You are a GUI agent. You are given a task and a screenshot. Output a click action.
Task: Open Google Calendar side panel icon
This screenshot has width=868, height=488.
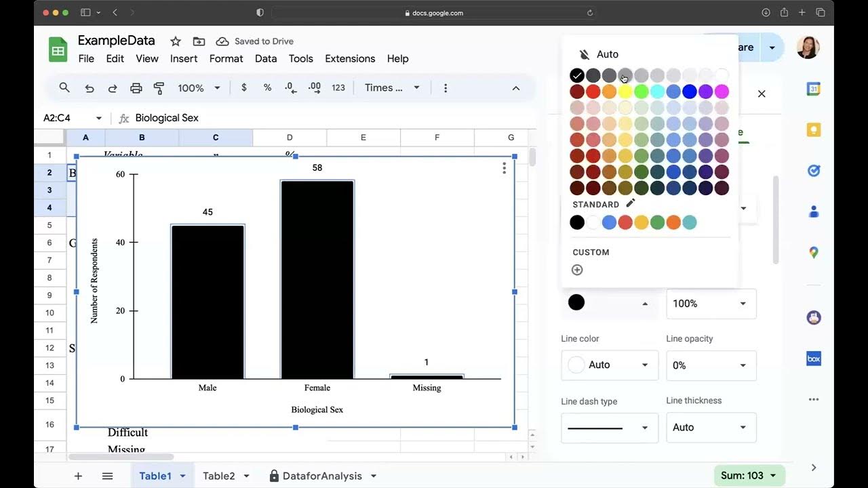tap(814, 89)
